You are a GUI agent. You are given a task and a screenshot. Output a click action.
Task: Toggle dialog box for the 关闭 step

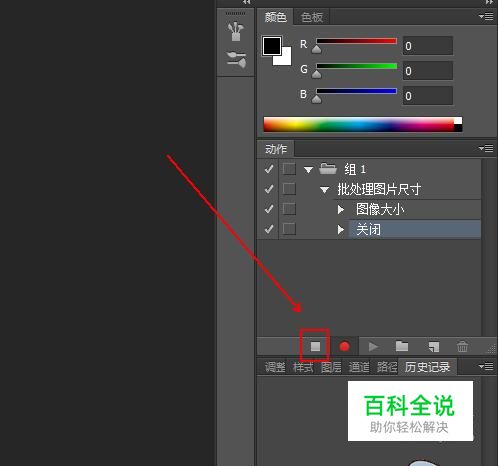289,229
